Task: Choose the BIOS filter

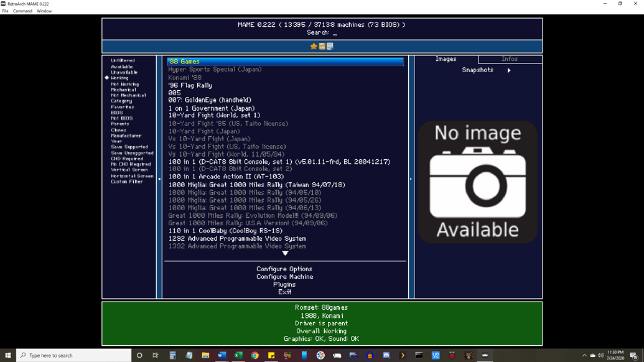Action: click(116, 113)
